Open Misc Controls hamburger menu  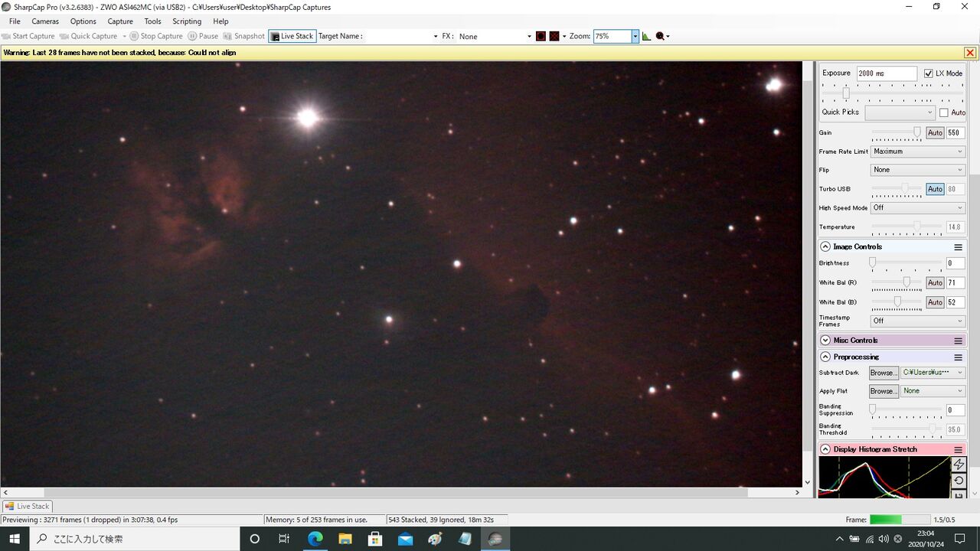(958, 341)
